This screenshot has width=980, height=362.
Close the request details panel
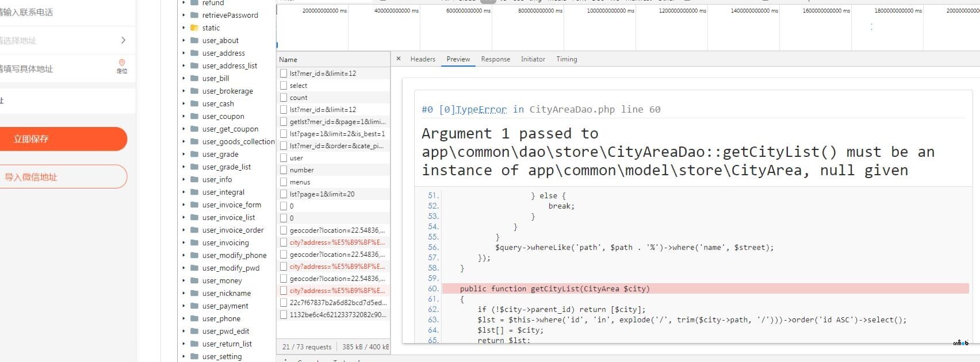[x=399, y=59]
